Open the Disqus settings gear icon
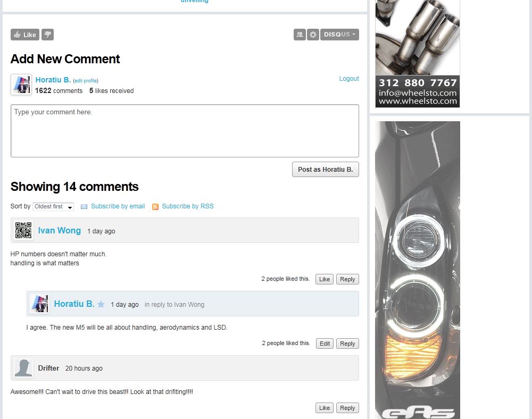Viewport: 532px width, 419px height. coord(313,35)
